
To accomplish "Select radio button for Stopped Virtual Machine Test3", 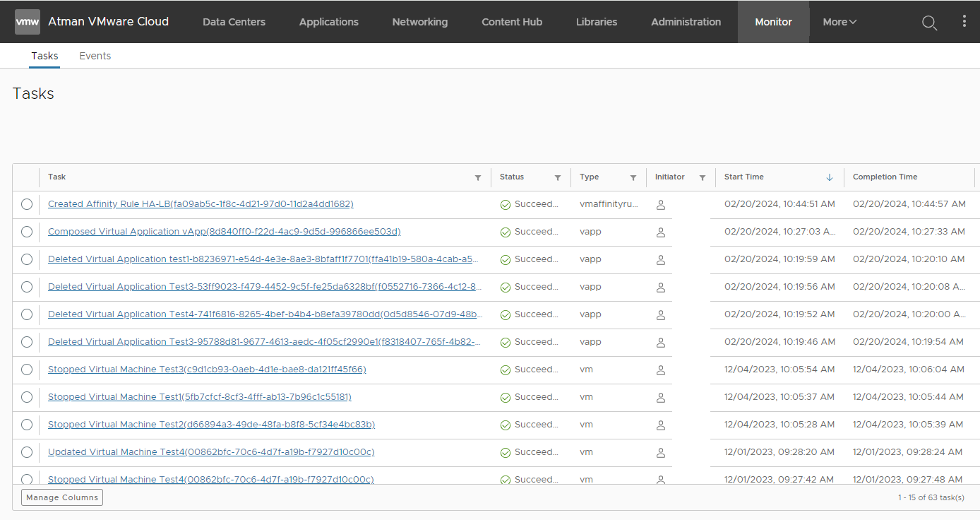I will click(x=27, y=370).
